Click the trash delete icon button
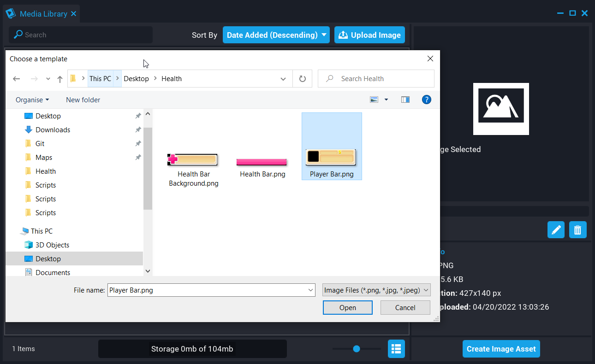Viewport: 595px width, 364px height. pos(577,229)
